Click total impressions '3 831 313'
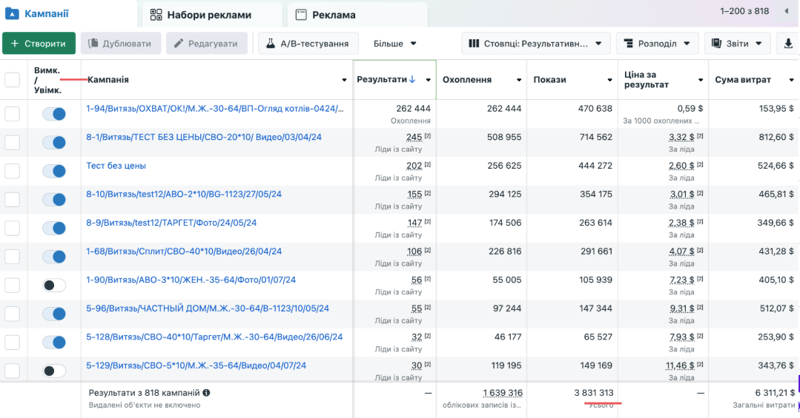This screenshot has height=418, width=800. click(x=594, y=392)
